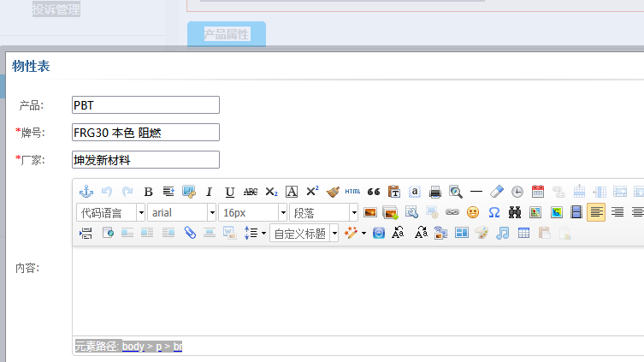Expand the arial font family dropdown
The height and width of the screenshot is (362, 644).
coord(182,212)
